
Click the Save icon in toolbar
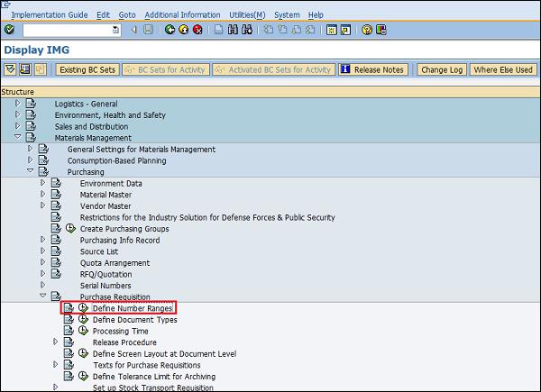pyautogui.click(x=148, y=30)
